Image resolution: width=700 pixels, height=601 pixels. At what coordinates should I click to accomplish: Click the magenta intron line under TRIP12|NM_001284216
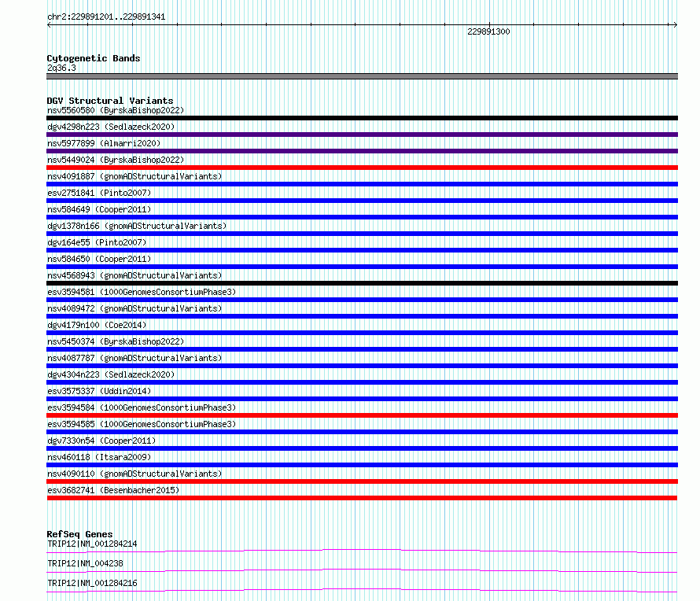tap(362, 590)
